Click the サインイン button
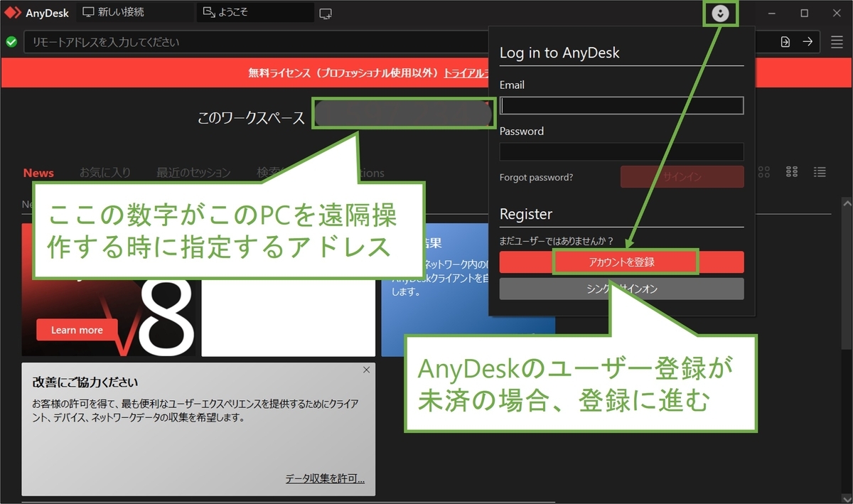Viewport: 853px width, 504px height. [682, 177]
